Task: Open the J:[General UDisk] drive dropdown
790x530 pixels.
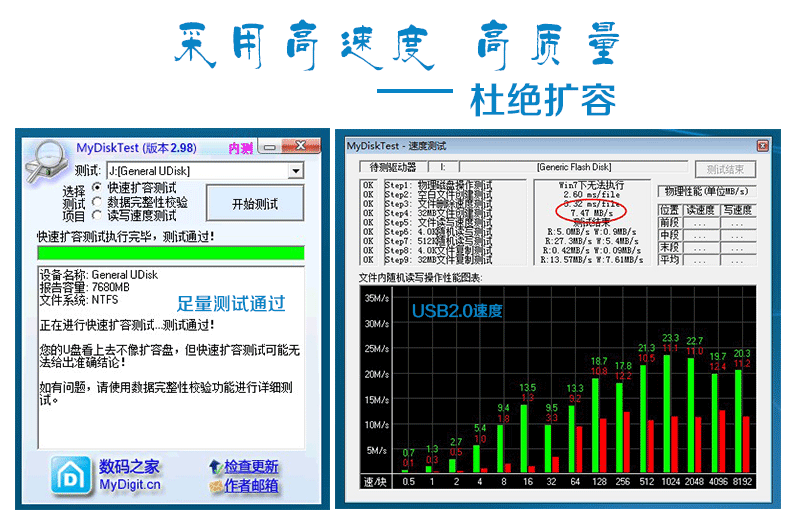Action: [296, 171]
